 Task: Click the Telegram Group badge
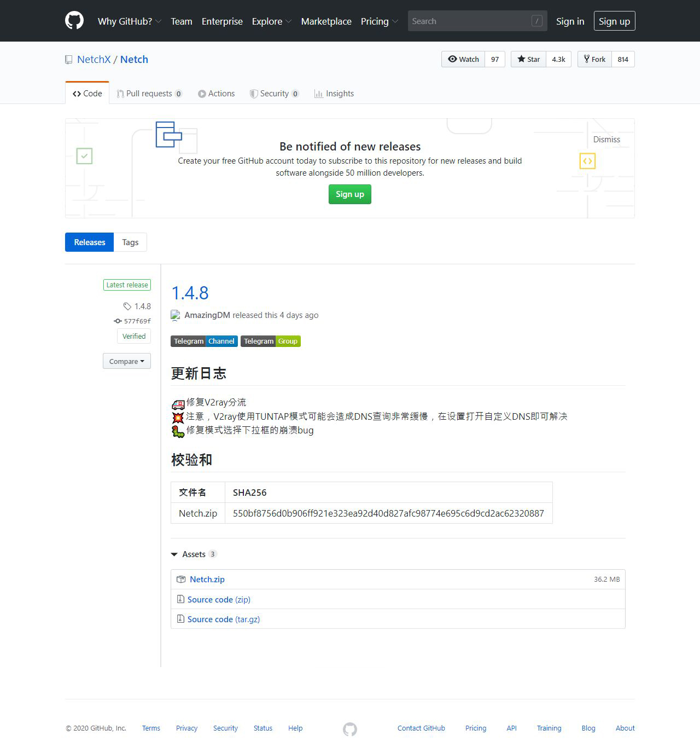(271, 341)
